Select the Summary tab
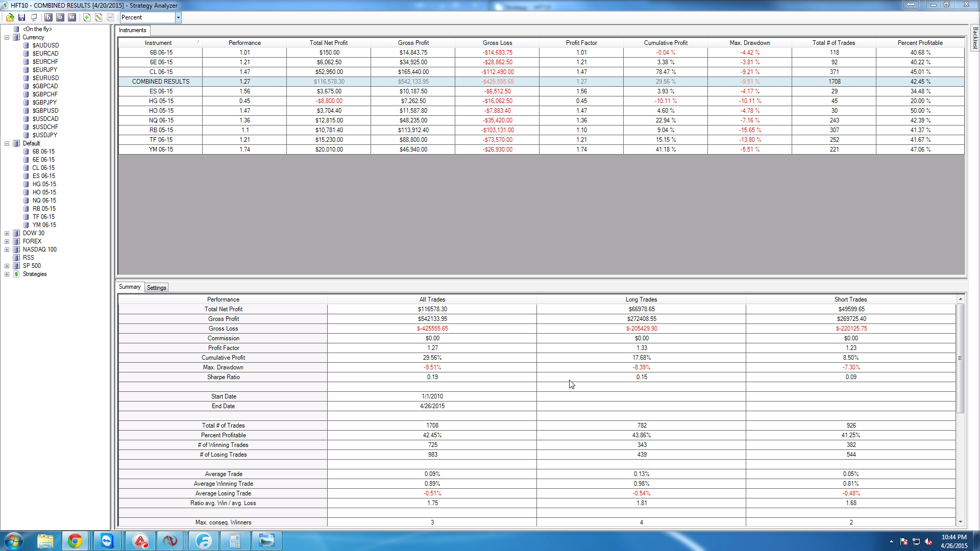Screen dimensions: 980x551 (x=130, y=287)
